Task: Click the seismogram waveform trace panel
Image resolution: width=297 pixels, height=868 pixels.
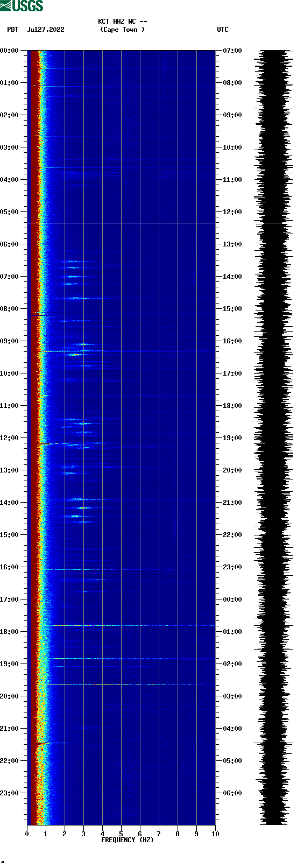Action: (x=274, y=437)
